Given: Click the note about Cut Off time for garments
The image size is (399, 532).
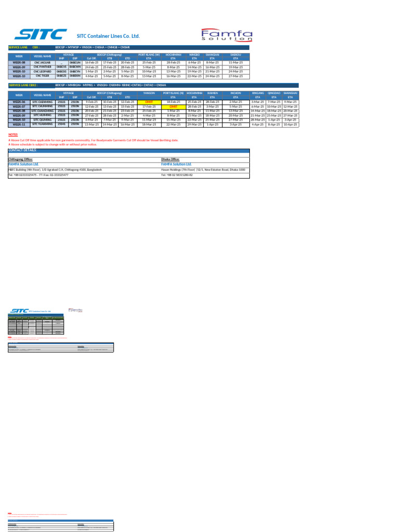Looking at the screenshot, I should click(94, 140).
